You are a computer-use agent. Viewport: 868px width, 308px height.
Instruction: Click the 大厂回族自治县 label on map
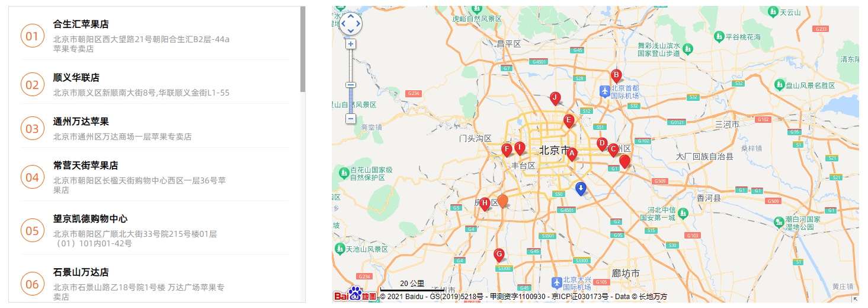pyautogui.click(x=704, y=157)
